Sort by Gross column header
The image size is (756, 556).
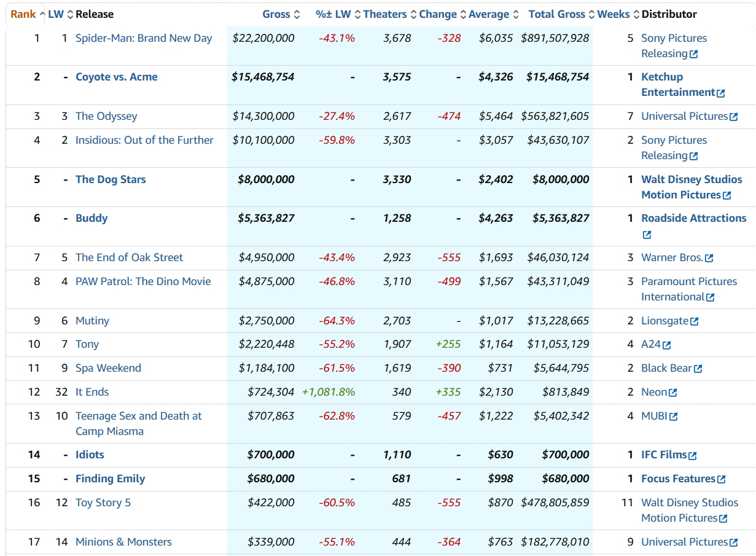pos(276,14)
